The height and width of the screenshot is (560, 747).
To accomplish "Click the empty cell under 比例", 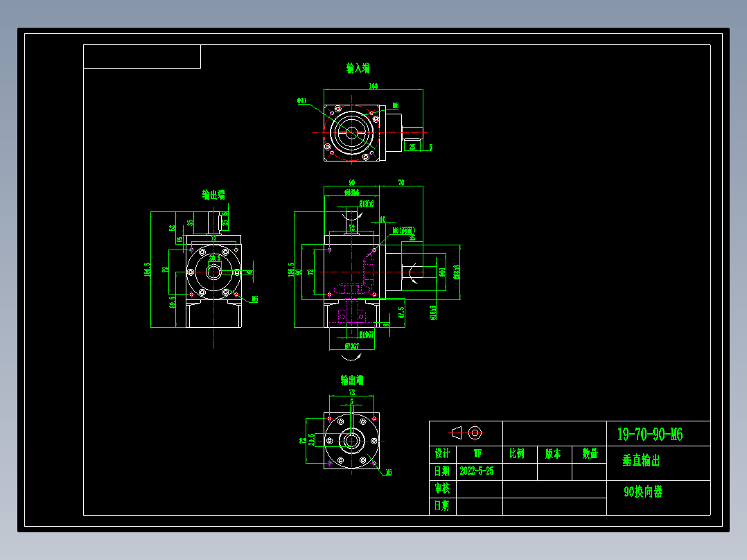I will [x=520, y=472].
